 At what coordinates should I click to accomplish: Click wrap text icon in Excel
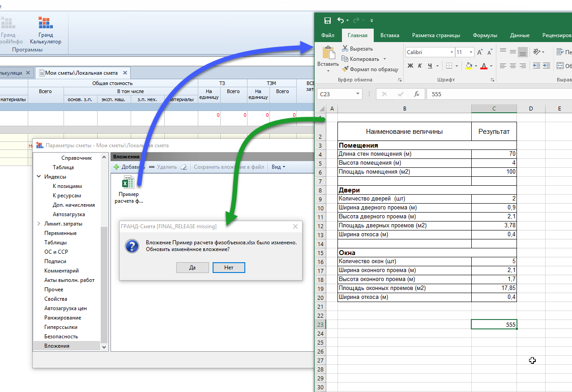(560, 52)
